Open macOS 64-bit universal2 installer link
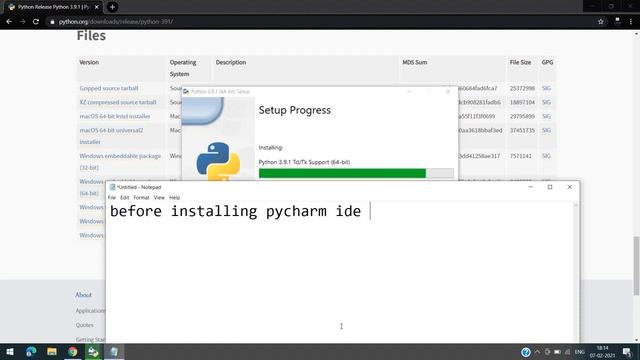This screenshot has height=360, width=640. 111,136
